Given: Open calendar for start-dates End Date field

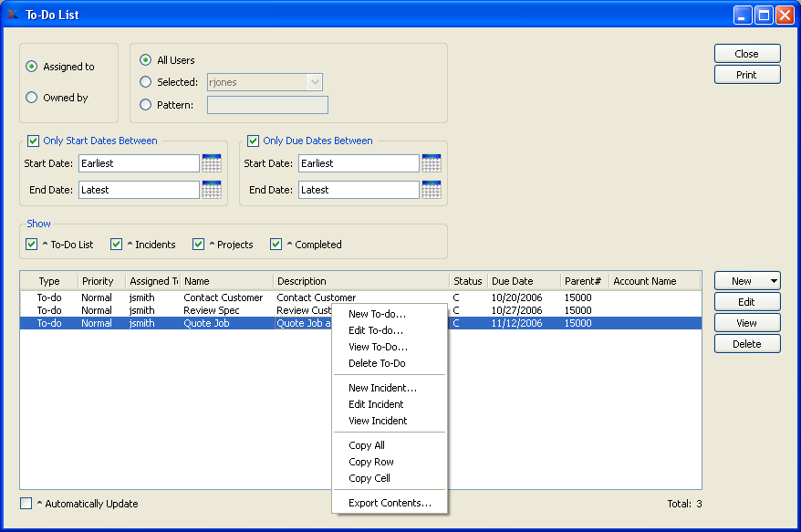Looking at the screenshot, I should [x=212, y=190].
